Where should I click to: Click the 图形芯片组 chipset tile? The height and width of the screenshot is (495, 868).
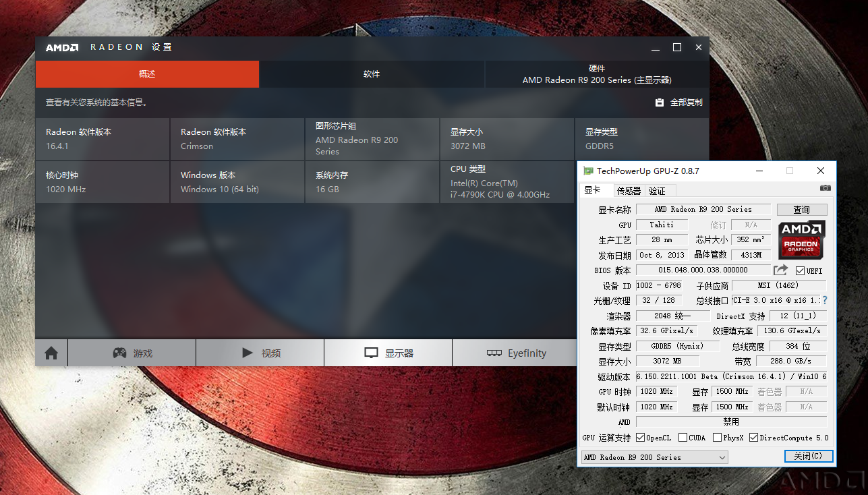coord(372,139)
